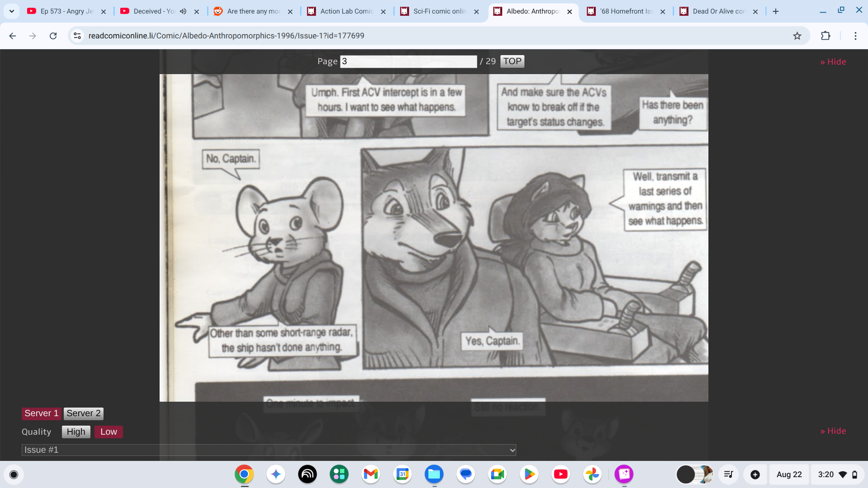Mute audio on the Deceived tab
The width and height of the screenshot is (868, 488).
tap(183, 11)
